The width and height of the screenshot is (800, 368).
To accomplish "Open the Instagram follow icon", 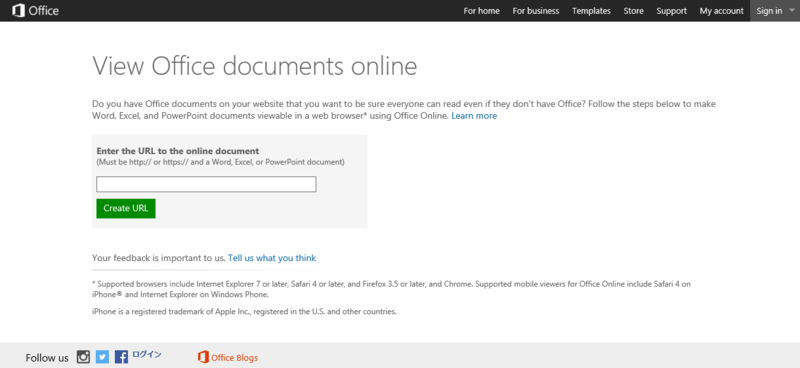I will tap(83, 357).
